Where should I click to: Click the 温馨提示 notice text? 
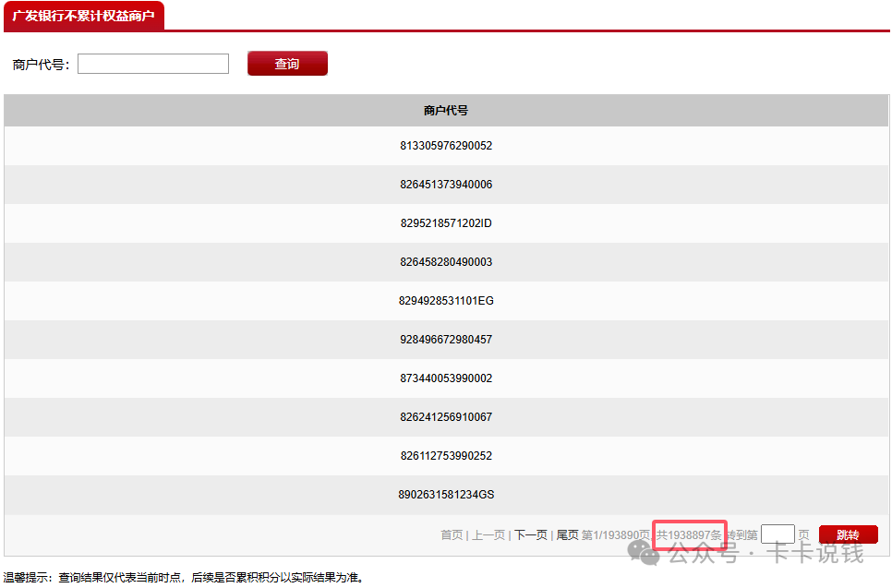tap(184, 578)
